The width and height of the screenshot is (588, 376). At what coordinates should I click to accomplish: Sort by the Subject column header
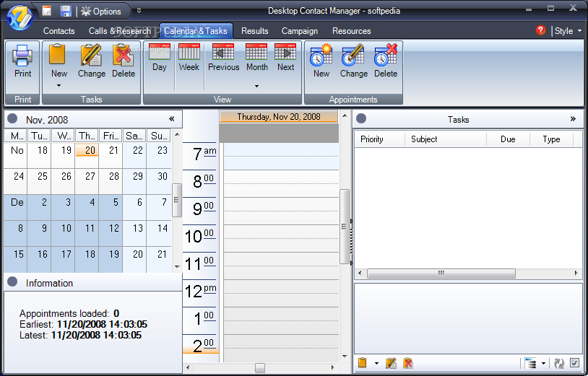(x=446, y=139)
